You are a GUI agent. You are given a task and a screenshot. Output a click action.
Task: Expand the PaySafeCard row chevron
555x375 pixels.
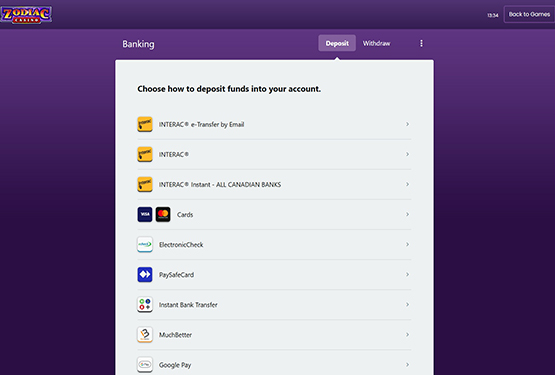(x=407, y=275)
